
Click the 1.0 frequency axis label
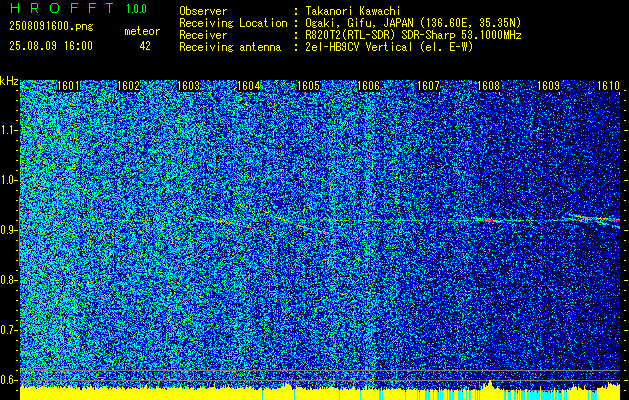pyautogui.click(x=7, y=180)
